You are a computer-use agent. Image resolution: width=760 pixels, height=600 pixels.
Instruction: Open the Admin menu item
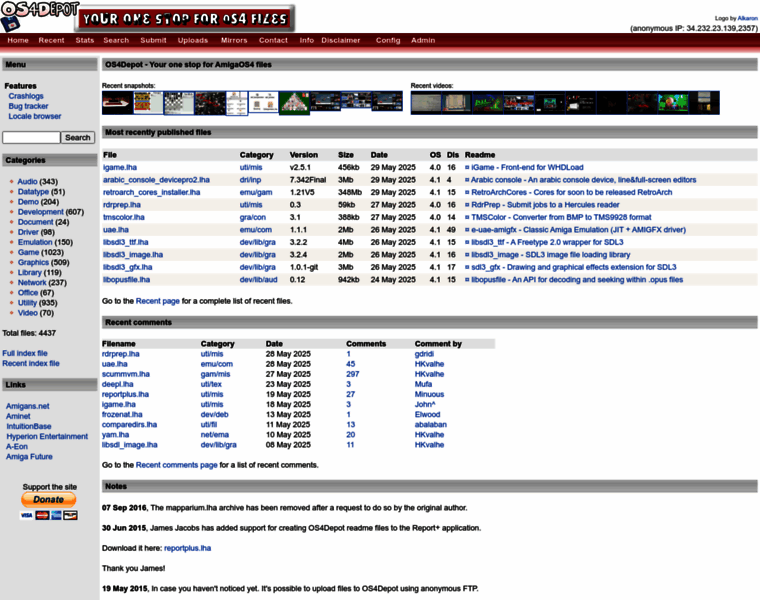[423, 40]
